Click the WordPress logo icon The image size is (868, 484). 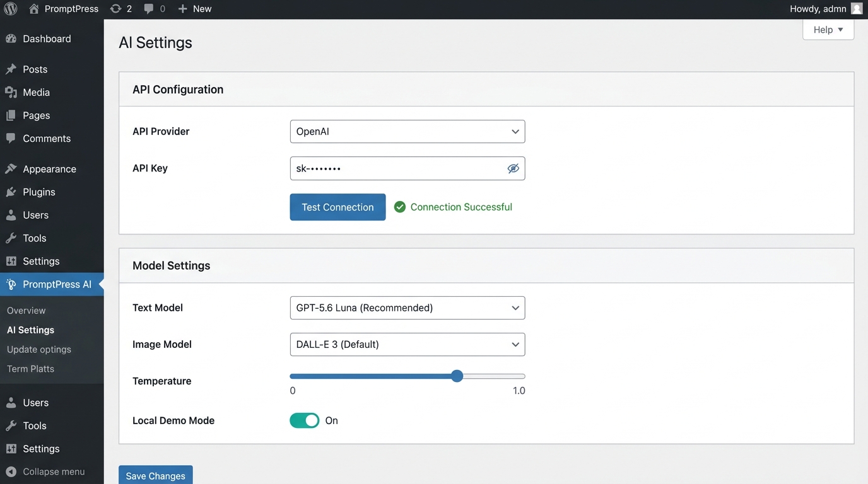tap(11, 9)
